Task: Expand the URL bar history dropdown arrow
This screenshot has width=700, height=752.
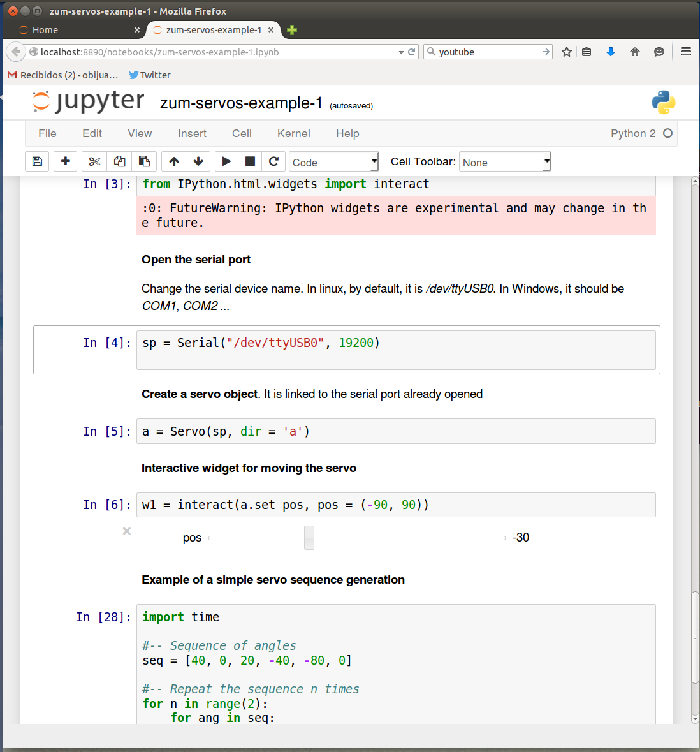Action: coord(401,52)
